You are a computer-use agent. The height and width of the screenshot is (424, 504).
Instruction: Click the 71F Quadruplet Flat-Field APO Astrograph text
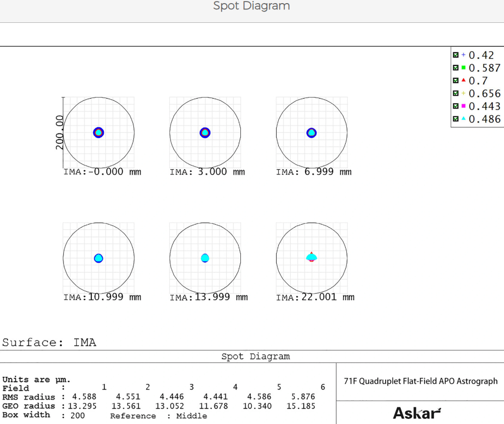420,381
